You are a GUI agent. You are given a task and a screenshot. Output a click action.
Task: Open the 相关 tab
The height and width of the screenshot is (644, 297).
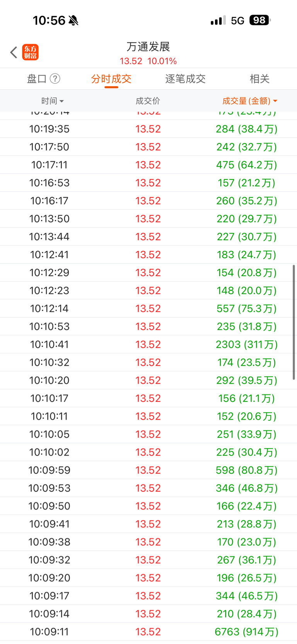point(259,79)
